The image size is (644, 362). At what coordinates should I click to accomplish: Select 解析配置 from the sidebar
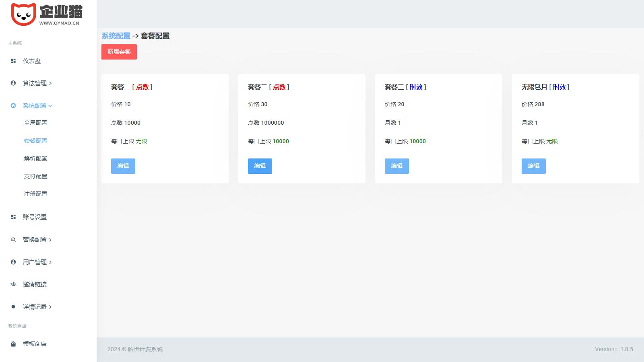[x=35, y=158]
